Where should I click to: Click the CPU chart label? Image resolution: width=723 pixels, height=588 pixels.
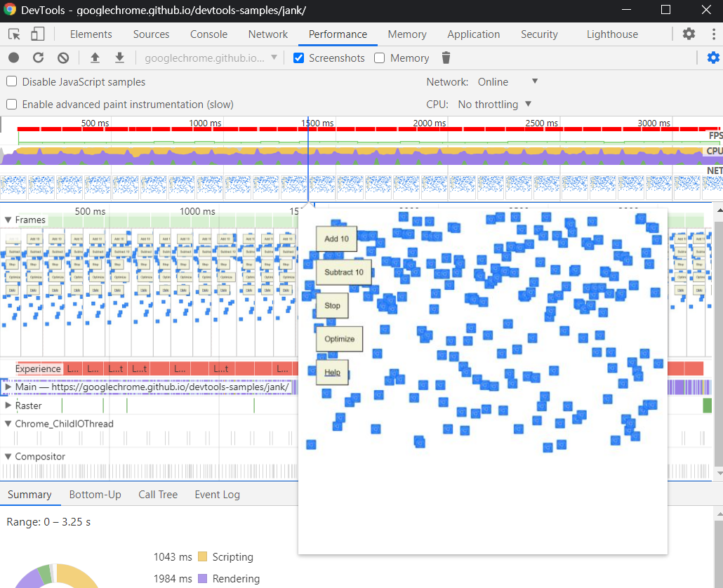pyautogui.click(x=715, y=151)
